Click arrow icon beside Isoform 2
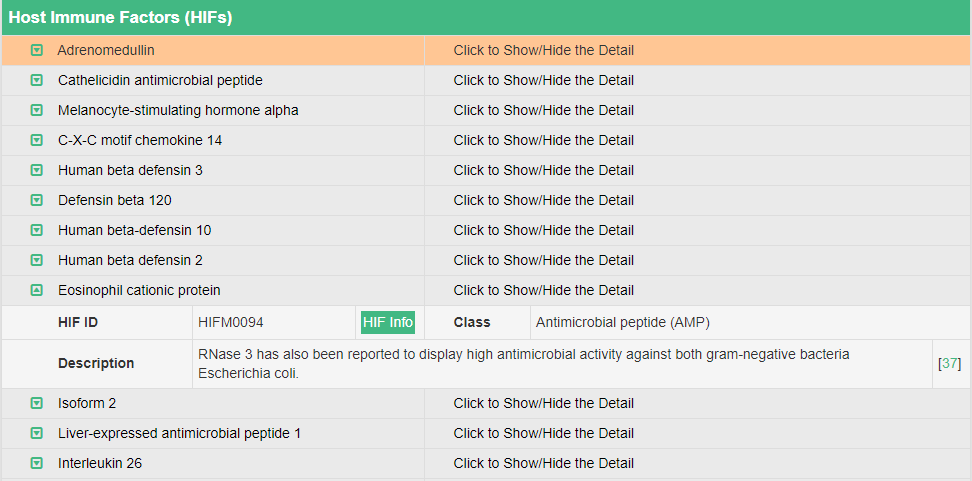Viewport: 972px width, 481px height. click(x=37, y=403)
